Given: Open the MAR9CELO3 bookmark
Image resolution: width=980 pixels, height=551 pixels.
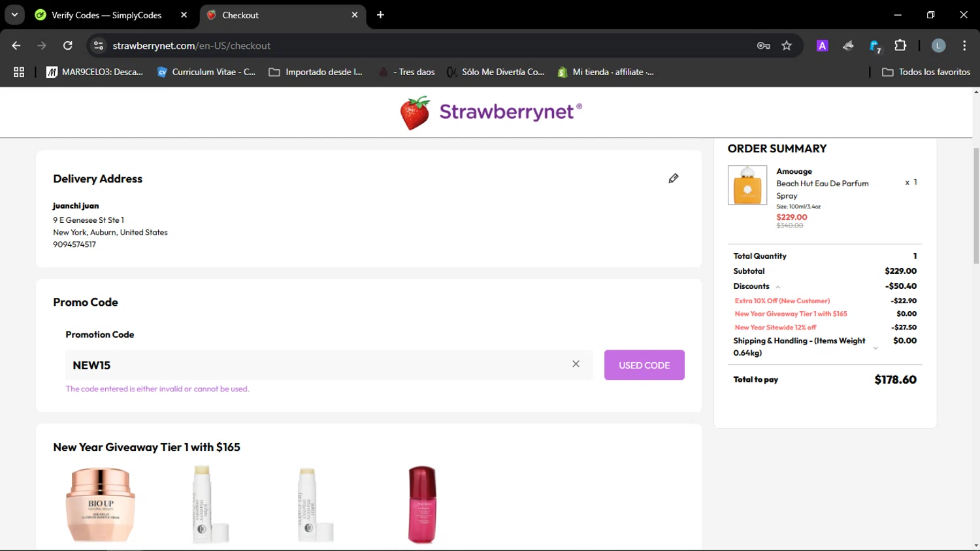Looking at the screenshot, I should click(x=95, y=72).
